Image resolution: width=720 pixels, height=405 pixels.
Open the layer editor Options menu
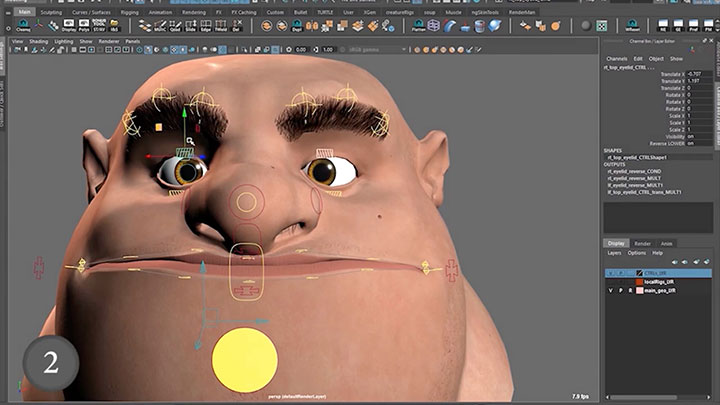pos(636,253)
